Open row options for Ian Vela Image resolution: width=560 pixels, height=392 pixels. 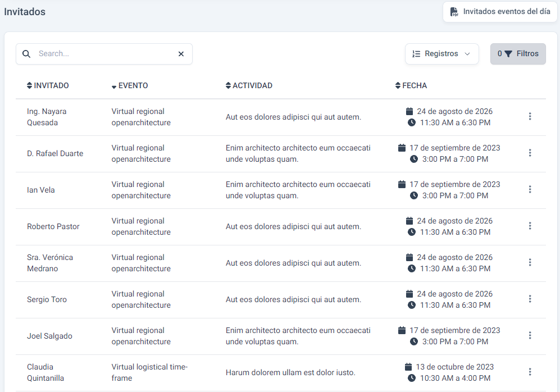tap(530, 189)
